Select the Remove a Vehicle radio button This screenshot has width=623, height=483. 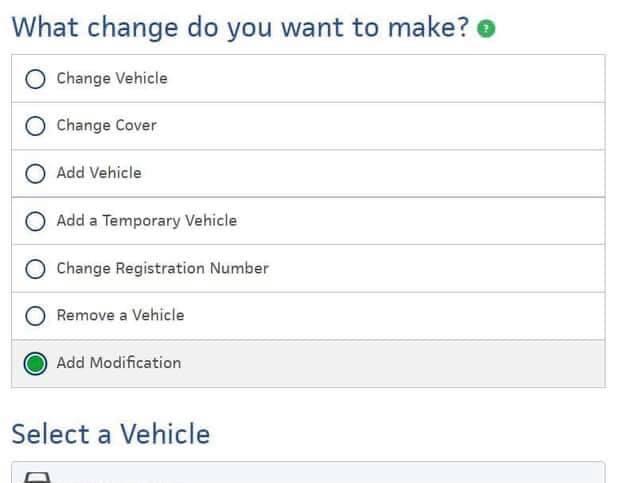pyautogui.click(x=35, y=316)
